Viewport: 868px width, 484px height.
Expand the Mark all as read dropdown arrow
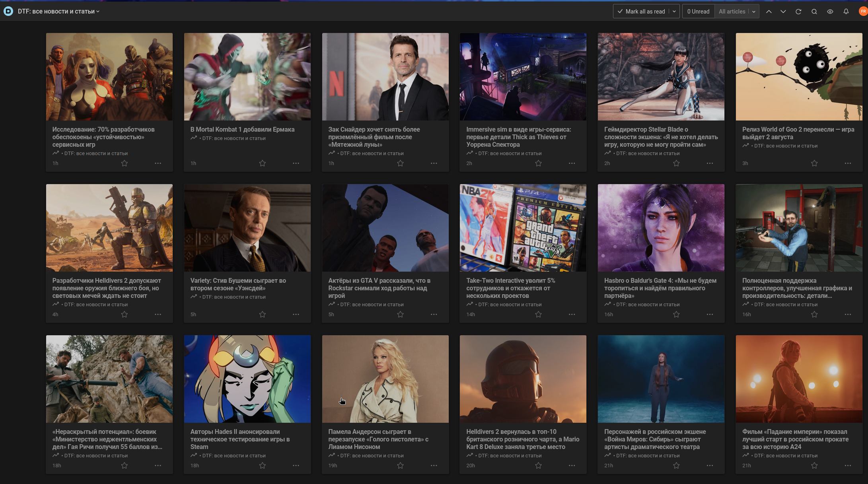674,12
